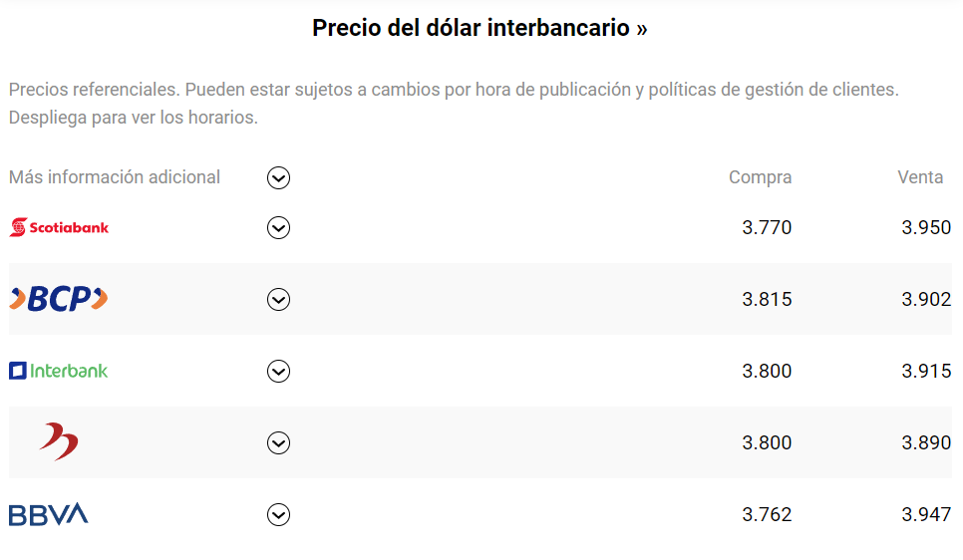This screenshot has width=963, height=560.
Task: Open the Precio del dólar interbancario link
Action: [480, 28]
